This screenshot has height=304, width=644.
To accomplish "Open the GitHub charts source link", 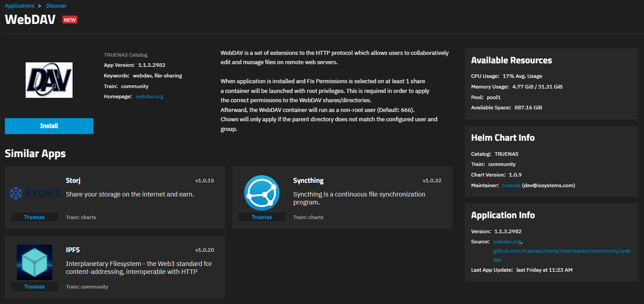I will pos(562,255).
